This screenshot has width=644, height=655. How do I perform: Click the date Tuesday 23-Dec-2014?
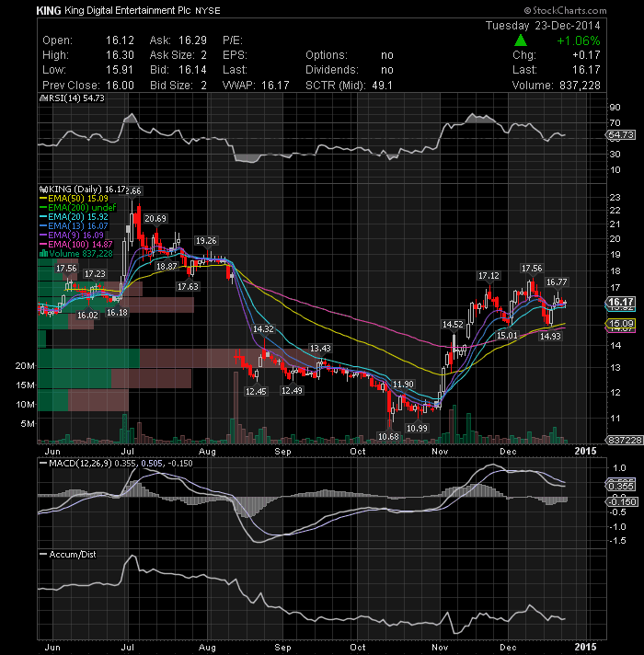point(543,26)
